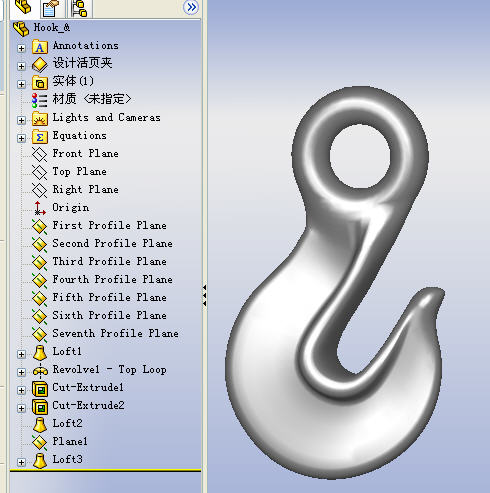Open the FeatureManager design tree tab
This screenshot has width=490, height=493.
(x=24, y=7)
